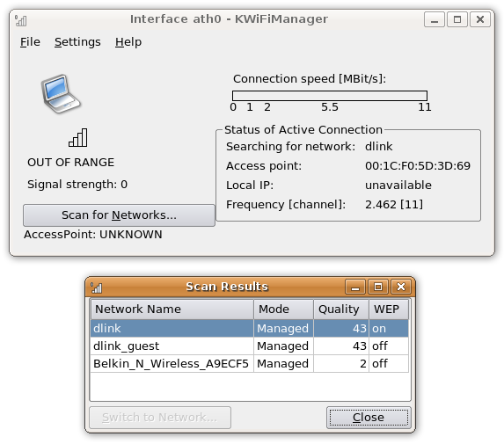Click Scan for Networks button
504x444 pixels.
click(119, 215)
